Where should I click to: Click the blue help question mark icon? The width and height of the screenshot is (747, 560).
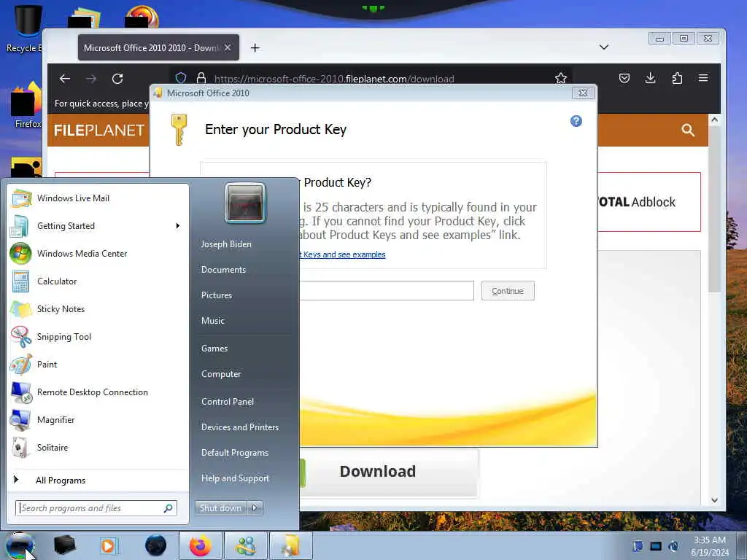[x=576, y=121]
